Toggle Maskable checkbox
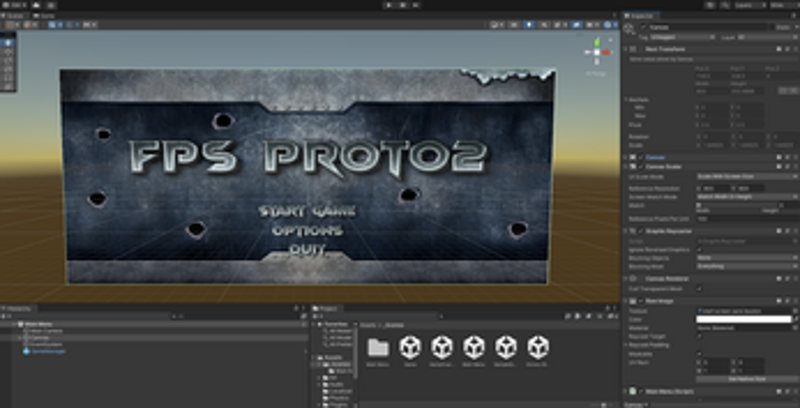 699,353
